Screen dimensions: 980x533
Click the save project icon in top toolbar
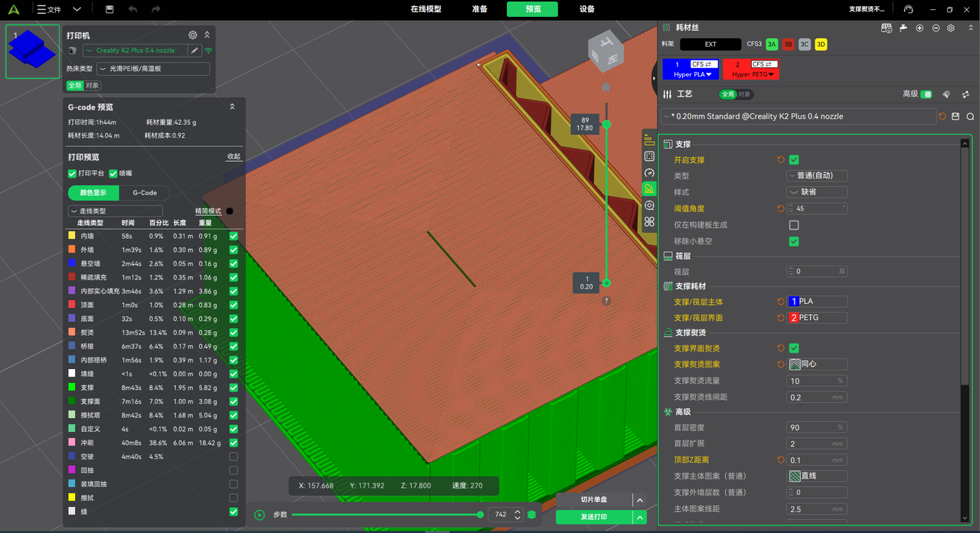(109, 9)
